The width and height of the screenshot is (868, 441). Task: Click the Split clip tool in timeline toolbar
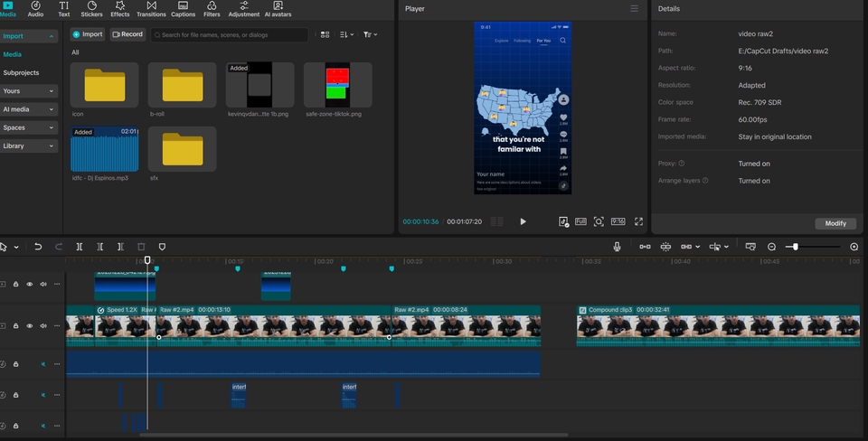click(x=80, y=247)
